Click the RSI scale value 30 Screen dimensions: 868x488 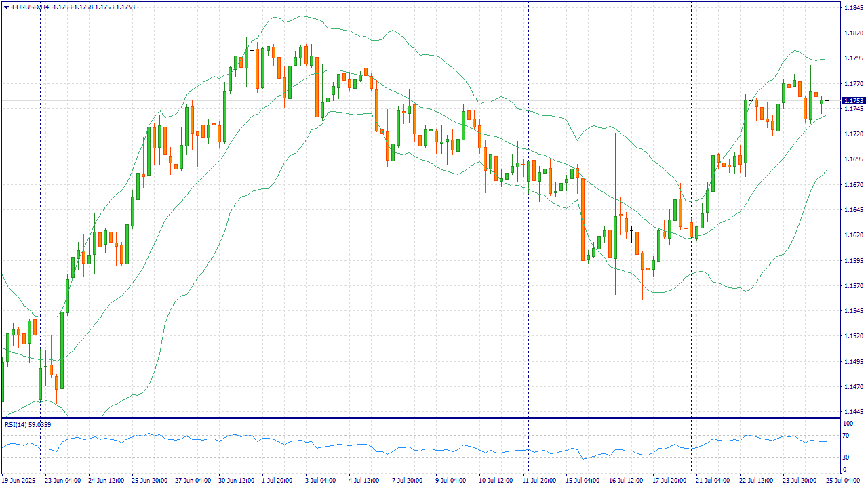point(845,457)
